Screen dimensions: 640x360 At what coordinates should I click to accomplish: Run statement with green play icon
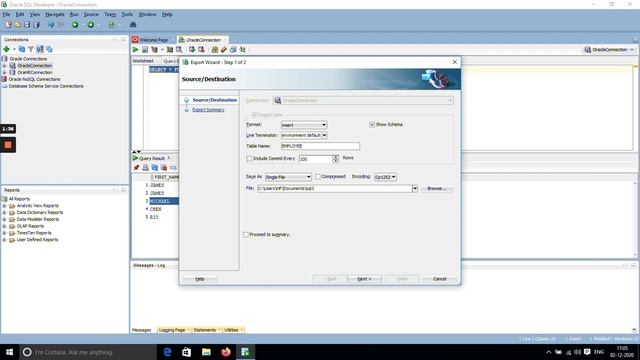click(135, 50)
